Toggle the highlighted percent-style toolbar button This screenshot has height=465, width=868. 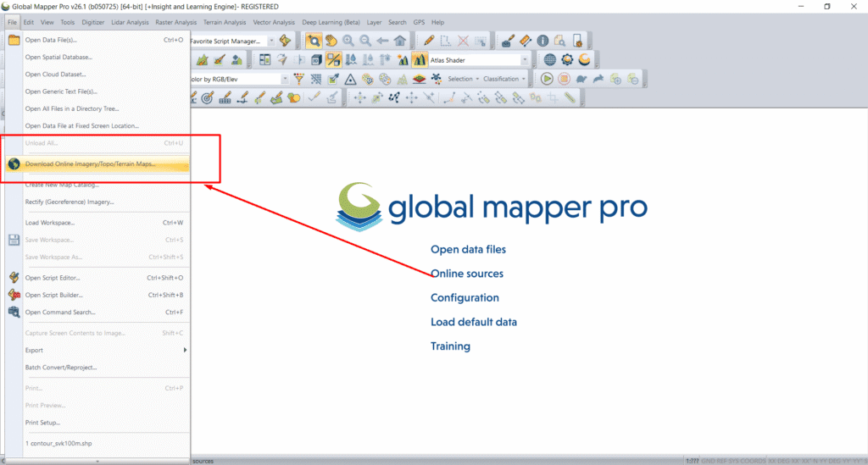click(334, 60)
